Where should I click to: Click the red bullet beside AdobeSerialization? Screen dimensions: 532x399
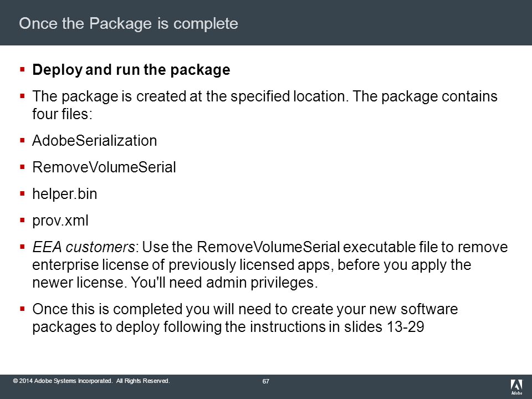tap(22, 140)
